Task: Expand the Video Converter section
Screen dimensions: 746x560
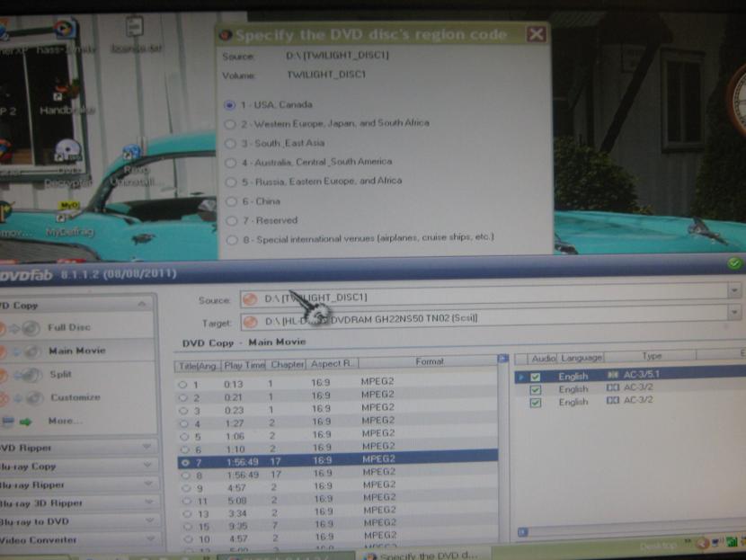Action: click(151, 538)
